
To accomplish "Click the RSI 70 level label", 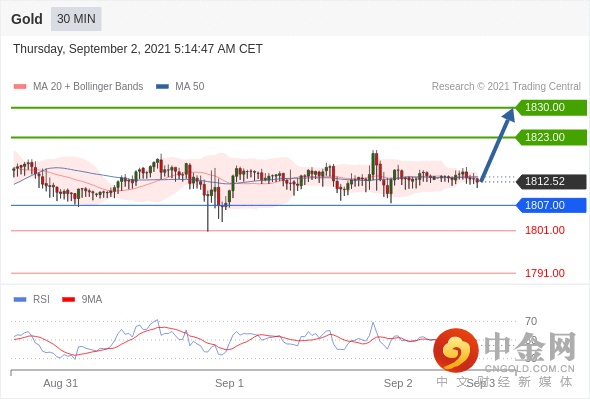I will coord(531,321).
